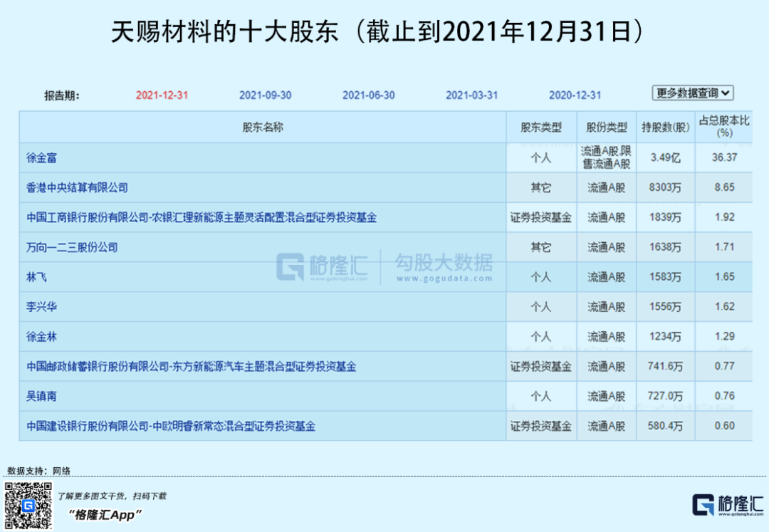Select the 580.4万 holdings cell
Screen dimensions: 769x532
[x=666, y=426]
